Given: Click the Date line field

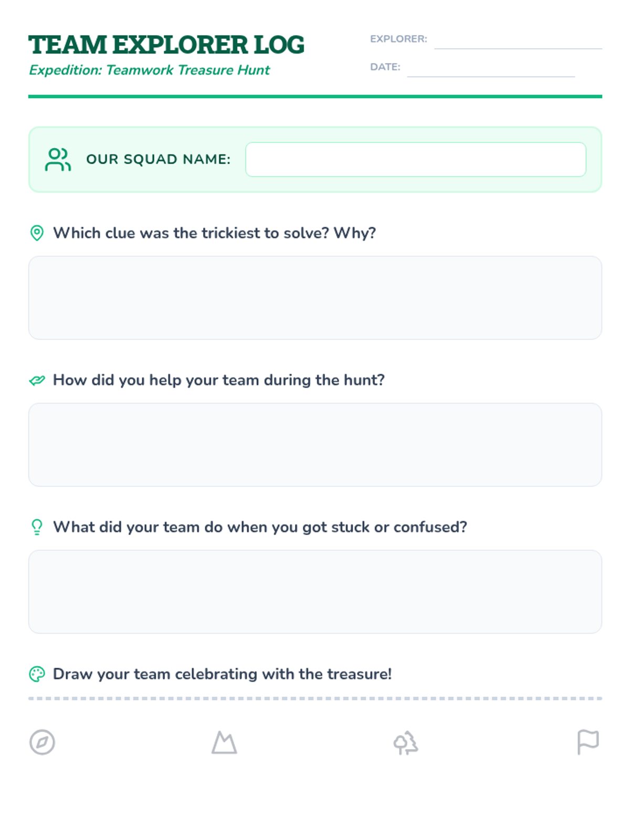Looking at the screenshot, I should pos(490,70).
